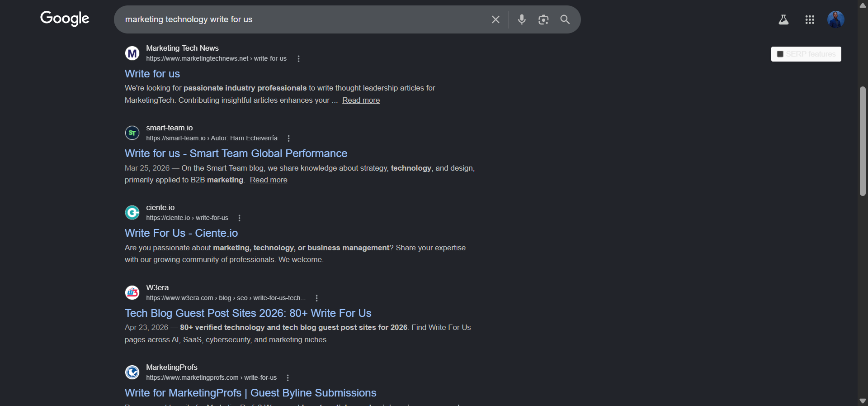Open more options for marketingprofs.com result
Image resolution: width=868 pixels, height=406 pixels.
[288, 378]
